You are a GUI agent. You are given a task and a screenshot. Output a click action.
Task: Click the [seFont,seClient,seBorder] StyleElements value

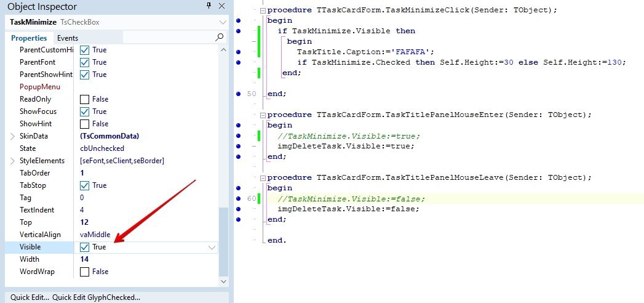[x=122, y=161]
